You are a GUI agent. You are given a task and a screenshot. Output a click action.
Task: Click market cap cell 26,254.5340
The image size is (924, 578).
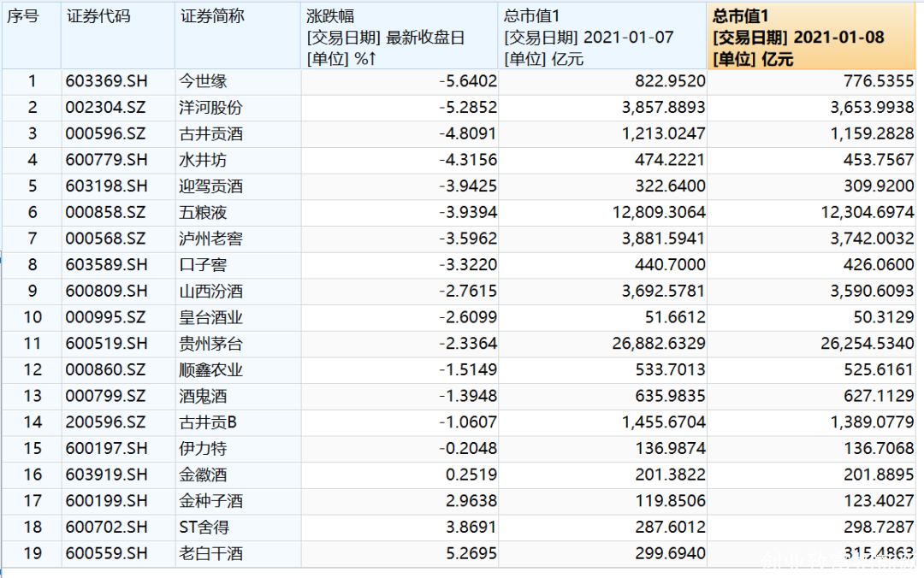(x=868, y=344)
